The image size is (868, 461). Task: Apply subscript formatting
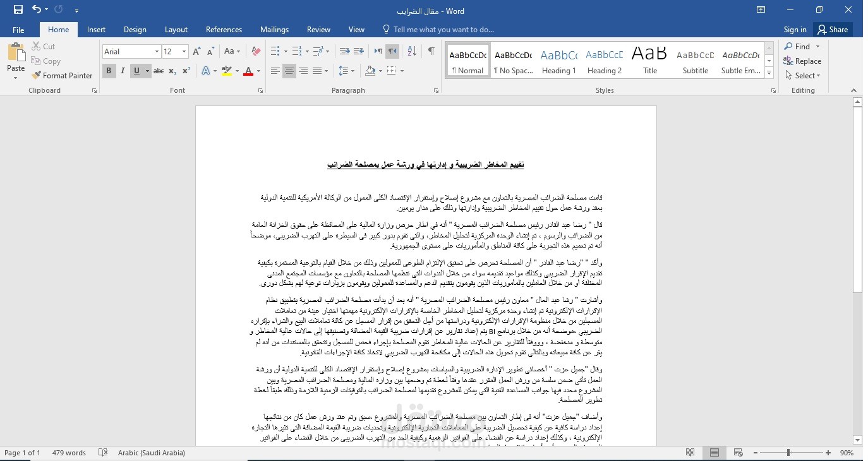coord(172,71)
